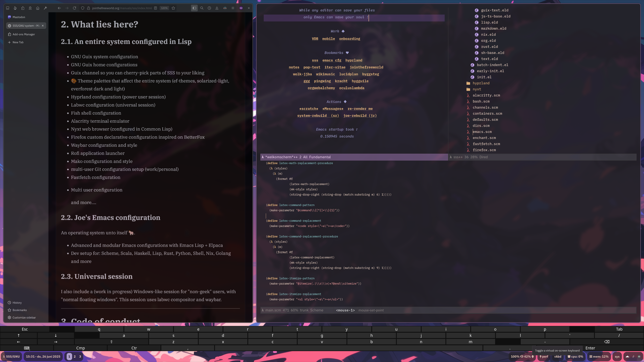Click the keyboard layout icon key
The width and height of the screenshot is (644, 362).
pyautogui.click(x=27, y=348)
